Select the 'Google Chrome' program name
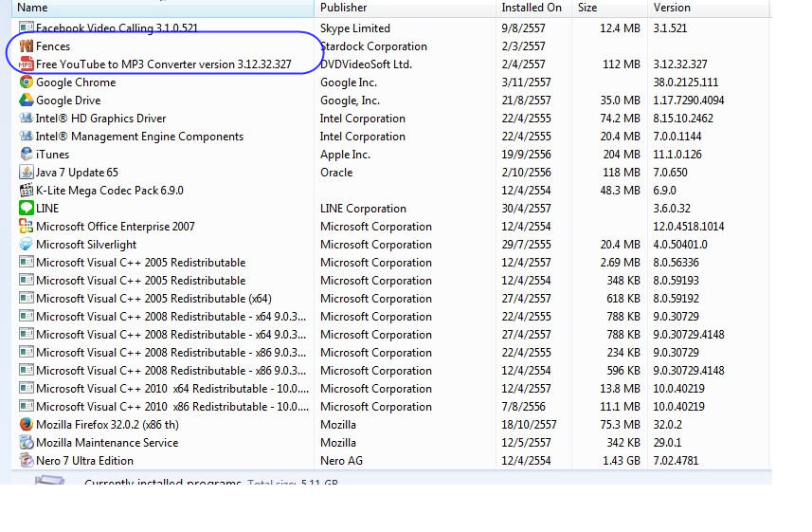Image resolution: width=812 pixels, height=532 pixels. tap(76, 83)
